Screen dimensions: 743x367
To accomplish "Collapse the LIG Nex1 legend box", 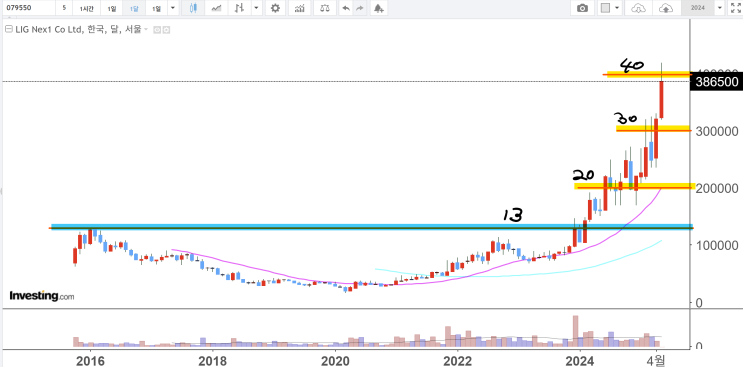I will click(x=8, y=29).
